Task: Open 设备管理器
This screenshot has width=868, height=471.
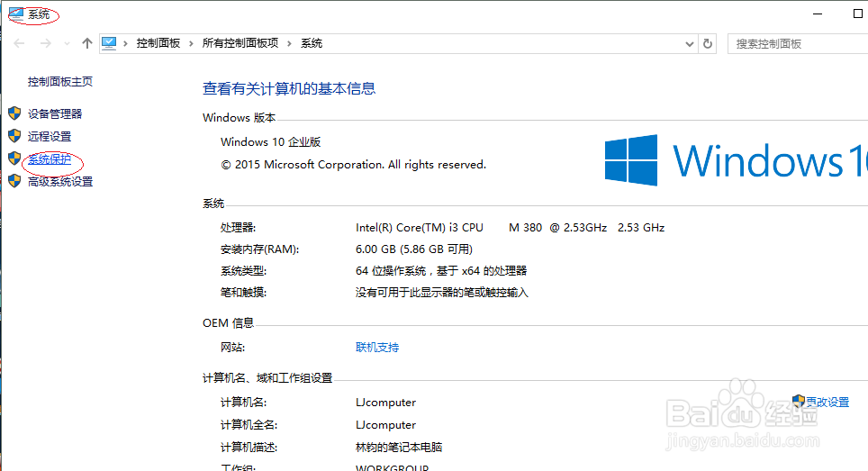Action: (x=55, y=114)
